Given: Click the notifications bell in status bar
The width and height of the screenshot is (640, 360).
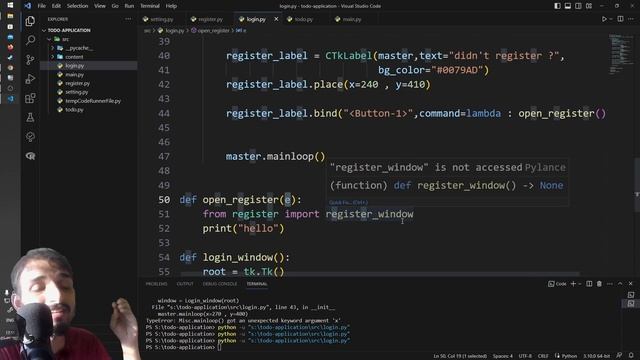Looking at the screenshot, I should 631,356.
